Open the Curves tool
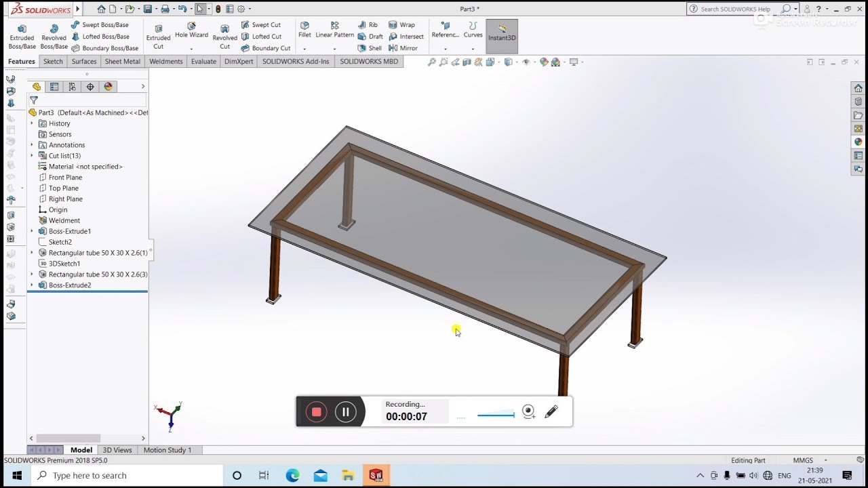The image size is (868, 488). [473, 30]
